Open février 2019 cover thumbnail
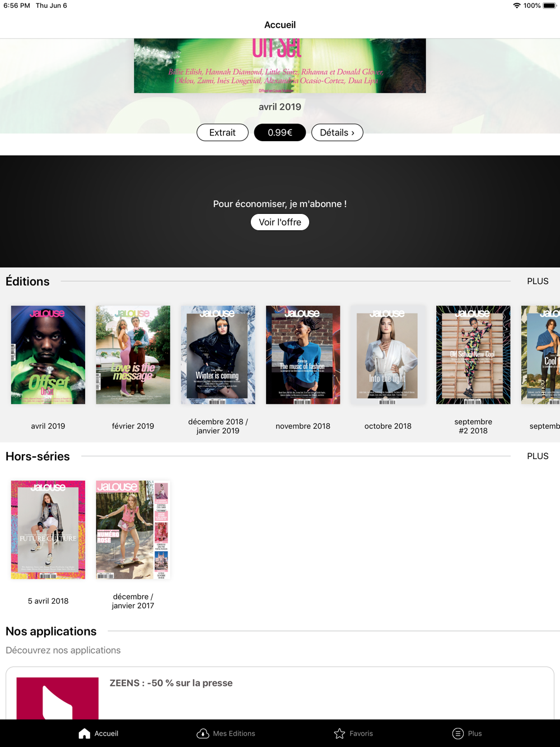The width and height of the screenshot is (560, 747). [x=133, y=355]
